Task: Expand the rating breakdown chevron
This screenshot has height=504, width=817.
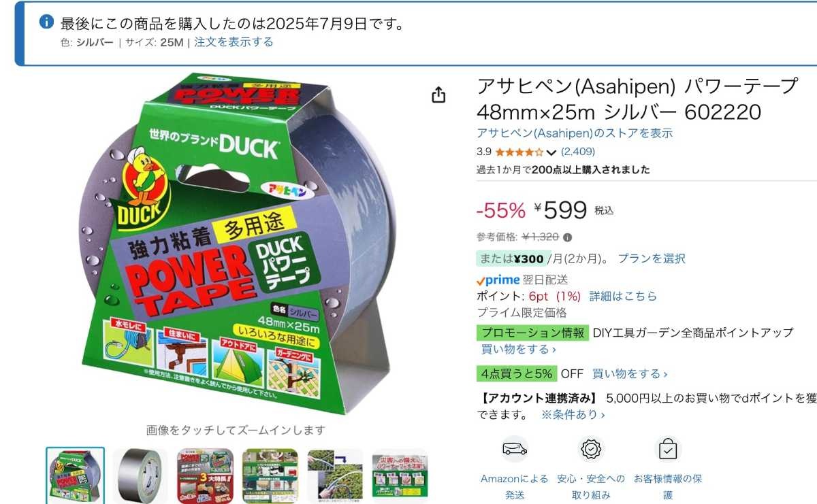Action: [x=551, y=152]
